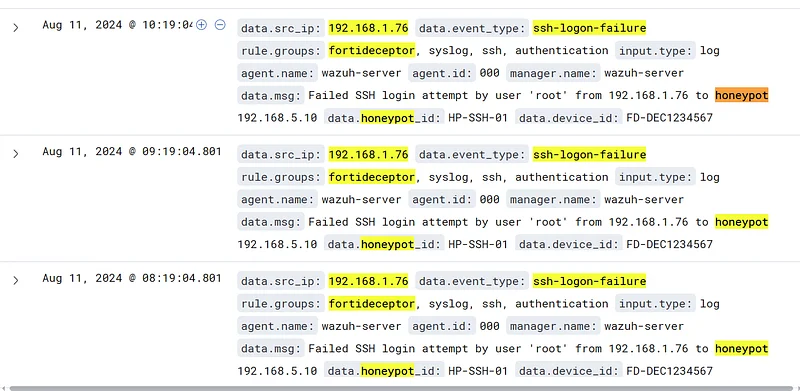The image size is (800, 391).
Task: Click manager.name label in 10:19 row
Action: [x=553, y=73]
